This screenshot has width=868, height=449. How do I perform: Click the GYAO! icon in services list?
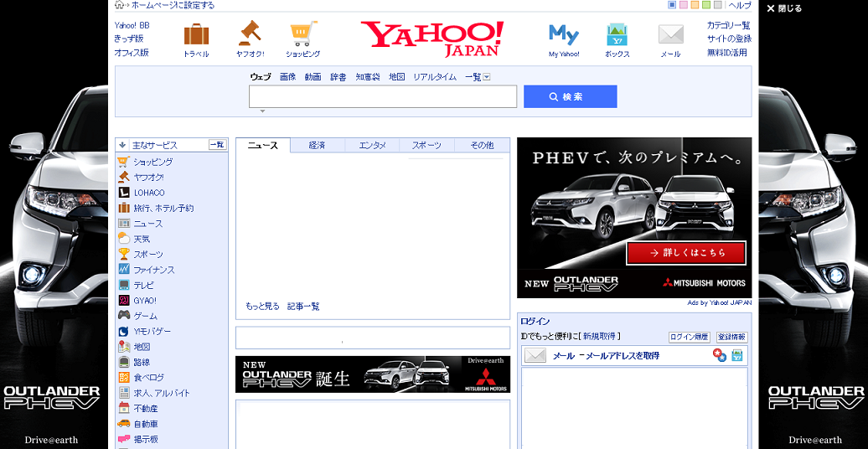123,301
